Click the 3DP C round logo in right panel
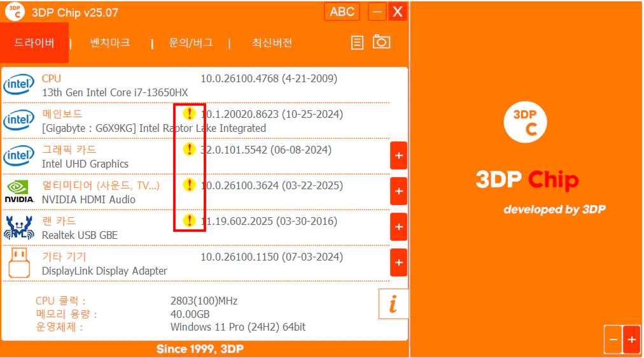Screen dimensions: 644x358 pos(525,122)
